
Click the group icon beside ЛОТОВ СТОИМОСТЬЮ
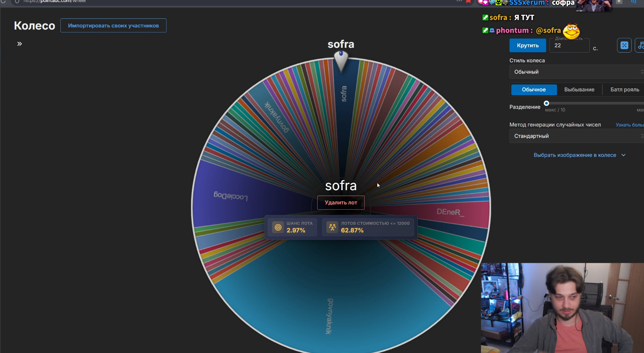point(332,227)
